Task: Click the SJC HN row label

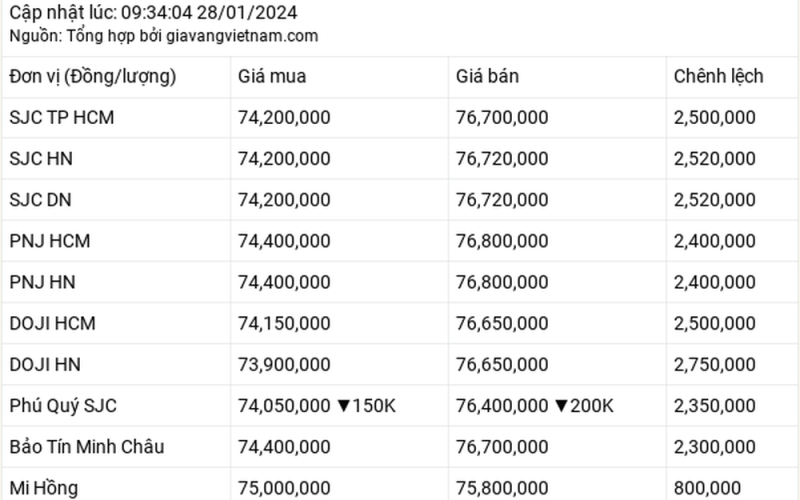Action: 41,158
